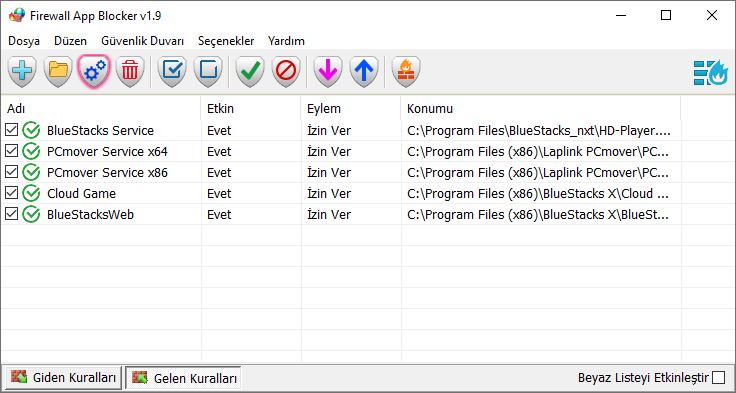The height and width of the screenshot is (393, 736).
Task: Switch to the Gelen Kuralları tab
Action: point(184,378)
